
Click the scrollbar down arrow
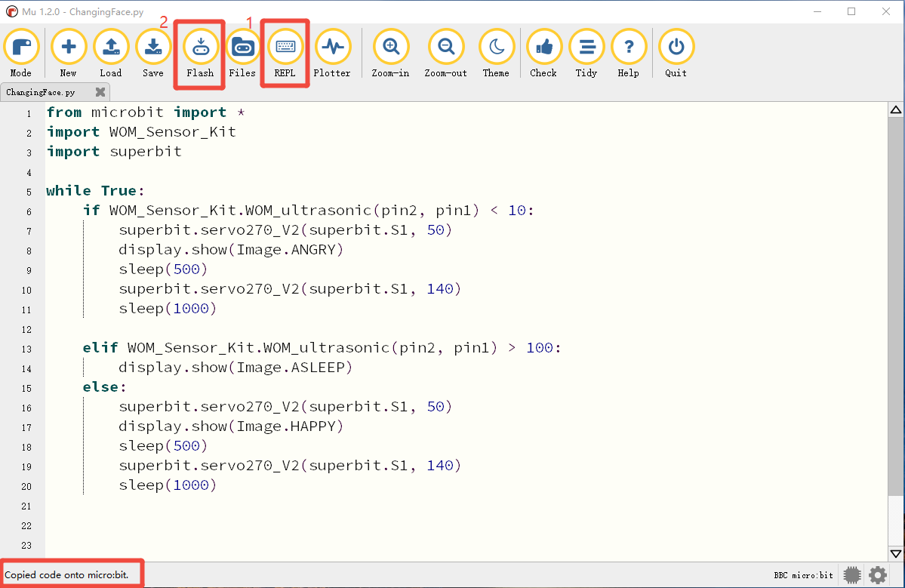tap(896, 554)
